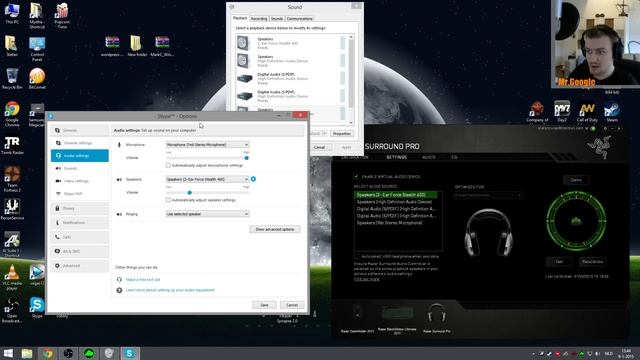The image size is (640, 360).
Task: Open the IM & SMS section in Skype Options
Action: coord(80,251)
